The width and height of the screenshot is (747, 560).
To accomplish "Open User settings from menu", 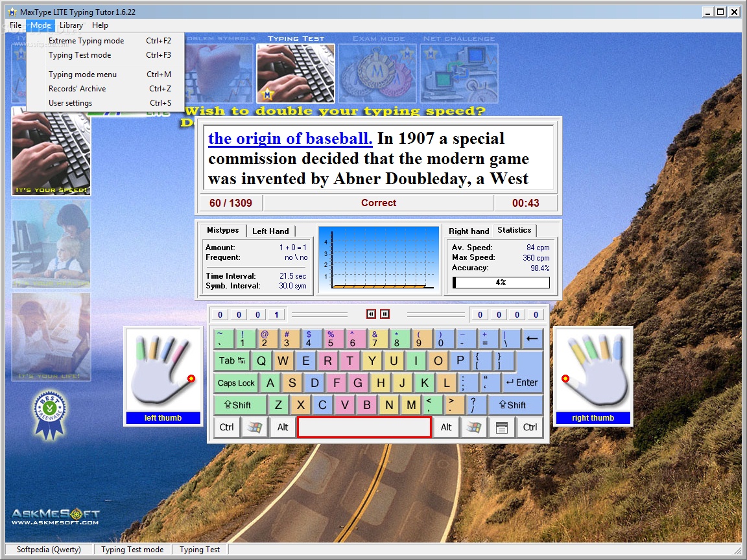I will (x=106, y=103).
